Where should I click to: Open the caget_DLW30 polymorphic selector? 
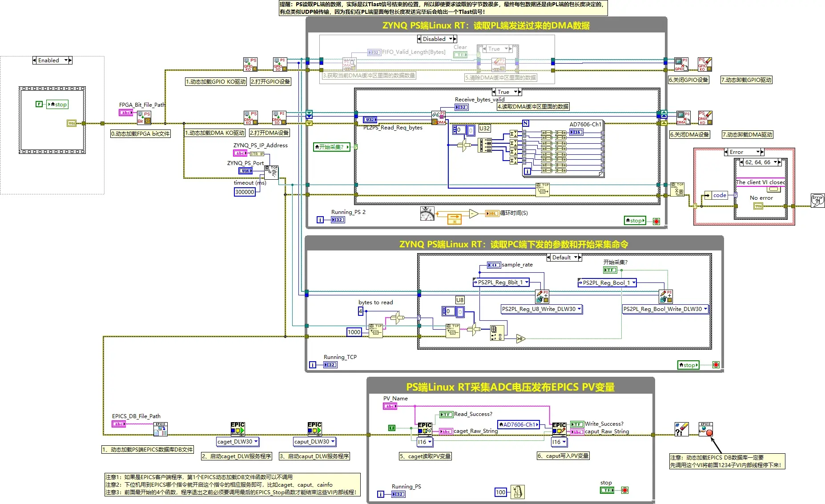(237, 442)
